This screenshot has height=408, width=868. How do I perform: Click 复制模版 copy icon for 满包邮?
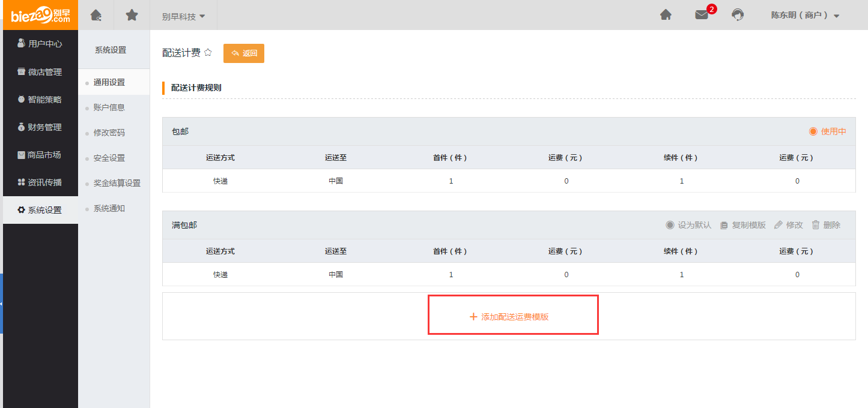[x=724, y=225]
